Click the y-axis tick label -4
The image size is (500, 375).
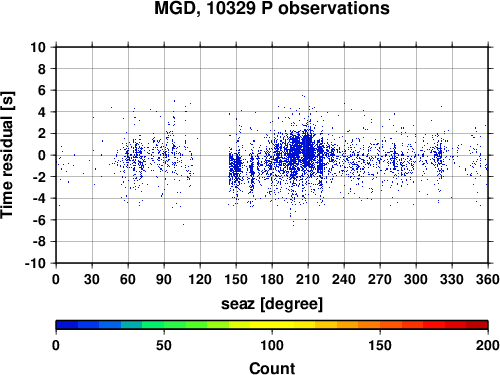pos(39,198)
